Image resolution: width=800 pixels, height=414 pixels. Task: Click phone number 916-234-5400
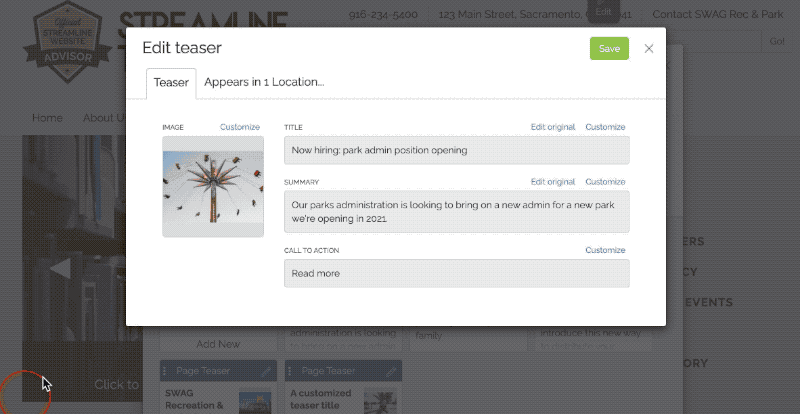383,14
